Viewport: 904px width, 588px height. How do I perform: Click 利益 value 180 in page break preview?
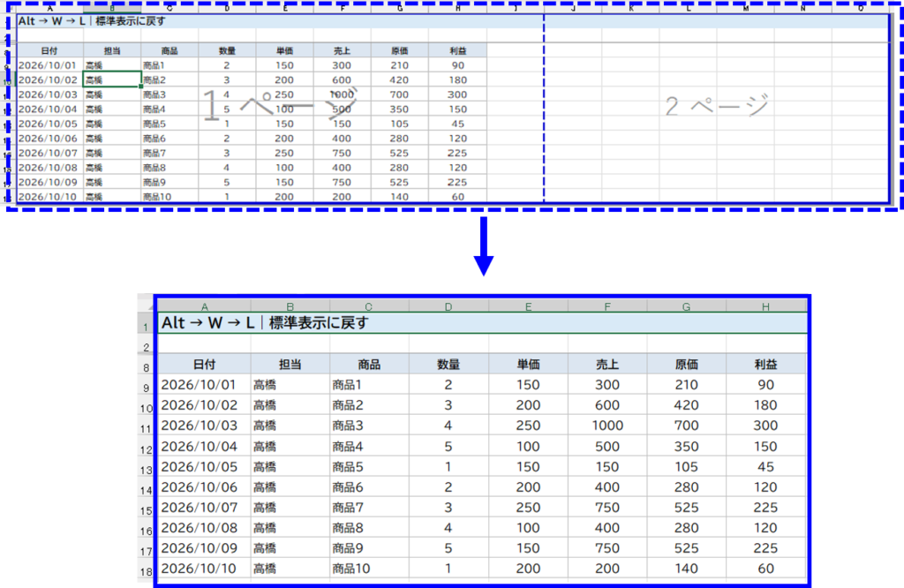pyautogui.click(x=458, y=79)
